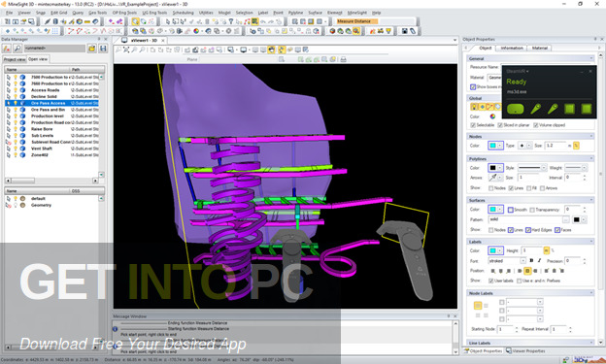Click the Nodes Size input field
The height and width of the screenshot is (364, 606).
coord(555,146)
